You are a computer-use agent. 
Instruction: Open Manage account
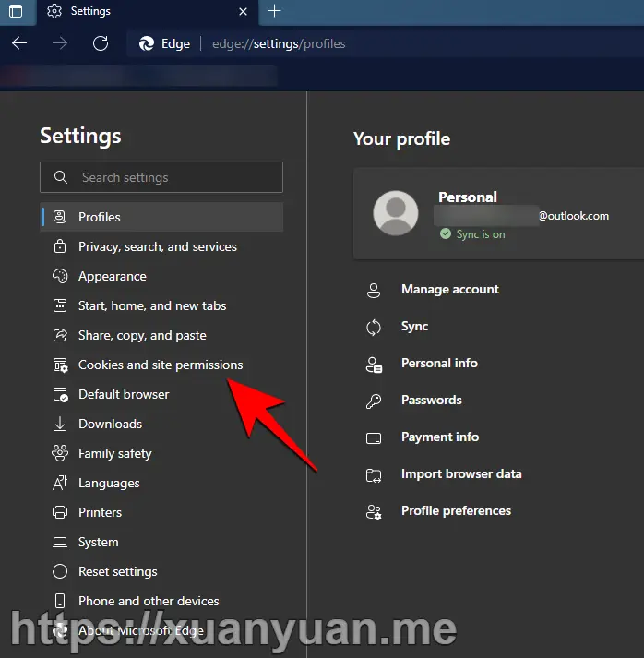click(x=449, y=289)
